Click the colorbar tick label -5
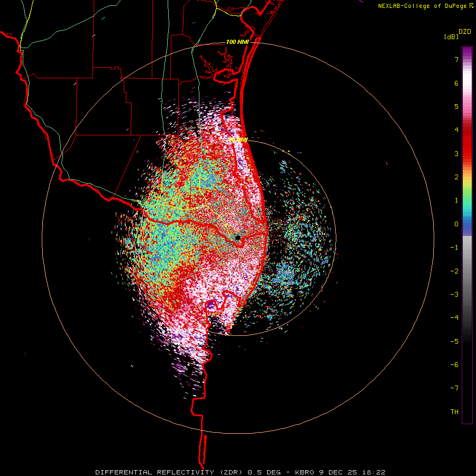This screenshot has width=476, height=476. 454,342
